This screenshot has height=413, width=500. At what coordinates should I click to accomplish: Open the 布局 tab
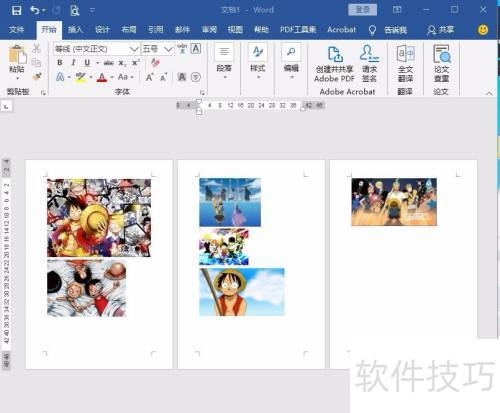129,30
